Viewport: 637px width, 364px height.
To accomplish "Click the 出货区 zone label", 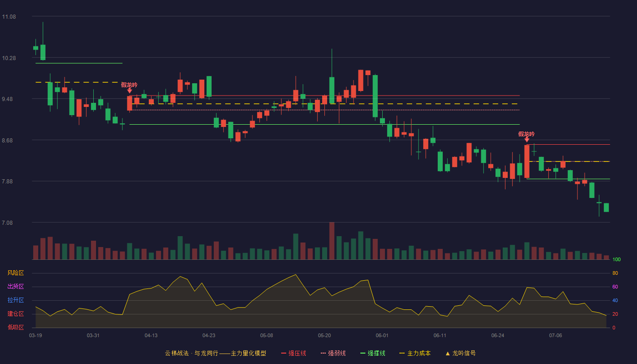I will click(15, 287).
